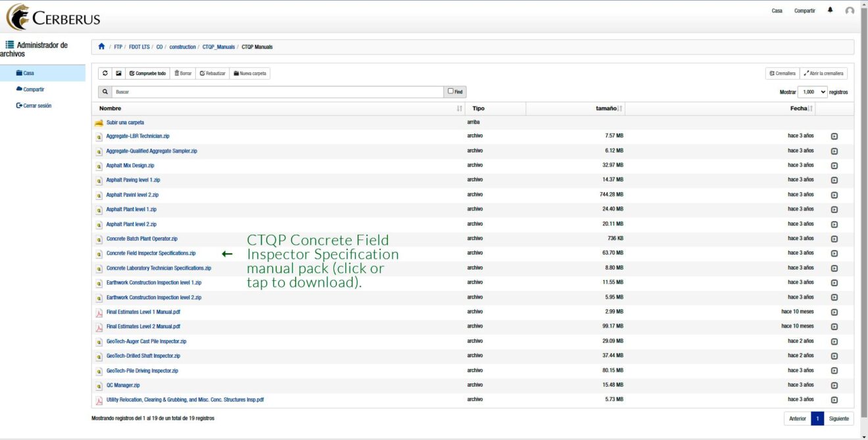Select Compartir in the left sidebar
This screenshot has height=440, width=868.
click(x=34, y=89)
